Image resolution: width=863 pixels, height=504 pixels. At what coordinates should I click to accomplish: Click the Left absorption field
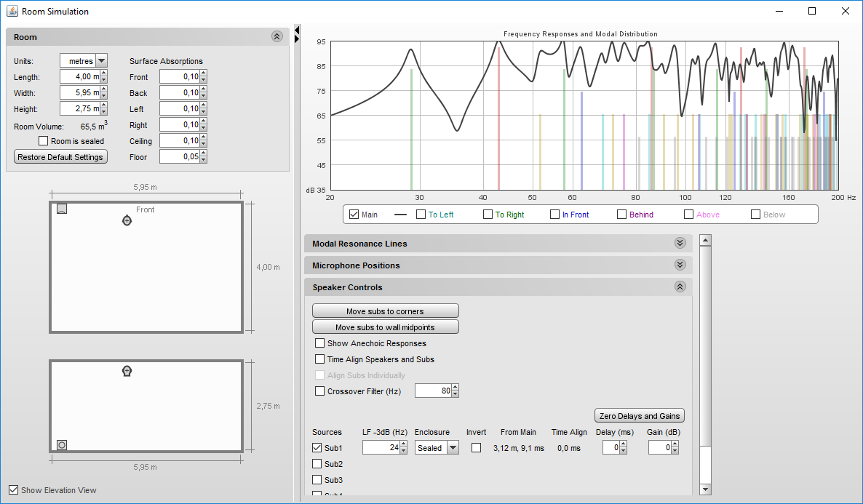[x=180, y=108]
